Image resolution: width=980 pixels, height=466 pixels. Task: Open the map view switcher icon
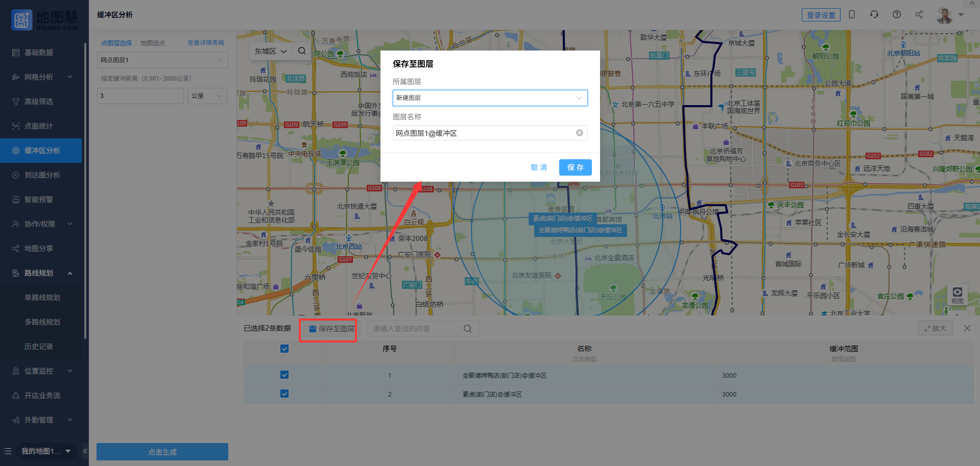[957, 295]
